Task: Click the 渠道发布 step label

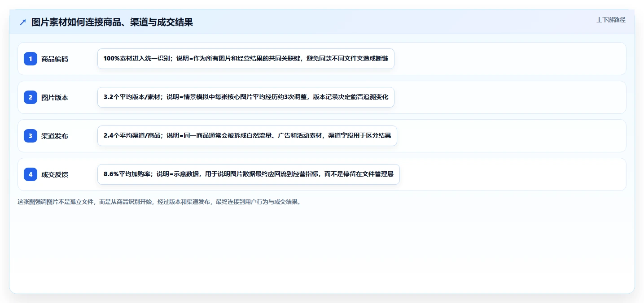Action: (x=55, y=136)
